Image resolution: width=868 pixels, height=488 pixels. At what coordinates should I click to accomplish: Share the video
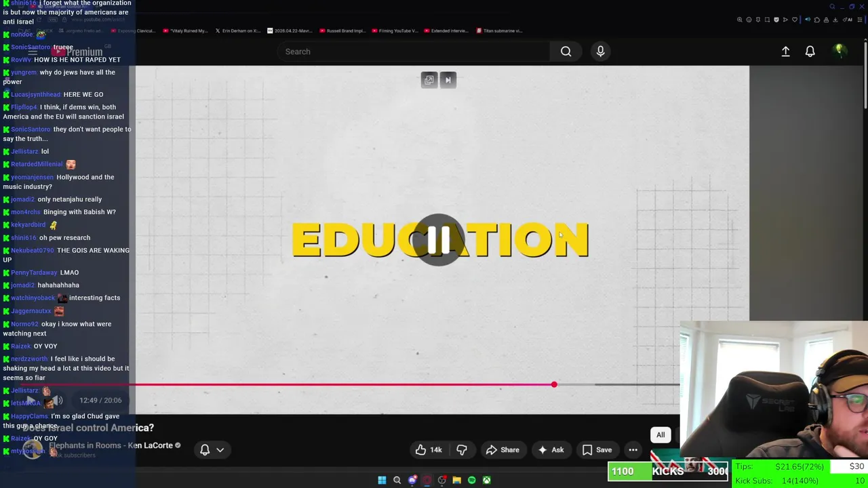502,450
